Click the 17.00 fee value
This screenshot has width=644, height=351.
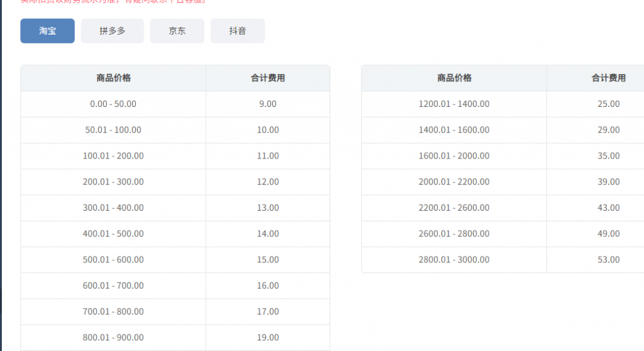268,311
